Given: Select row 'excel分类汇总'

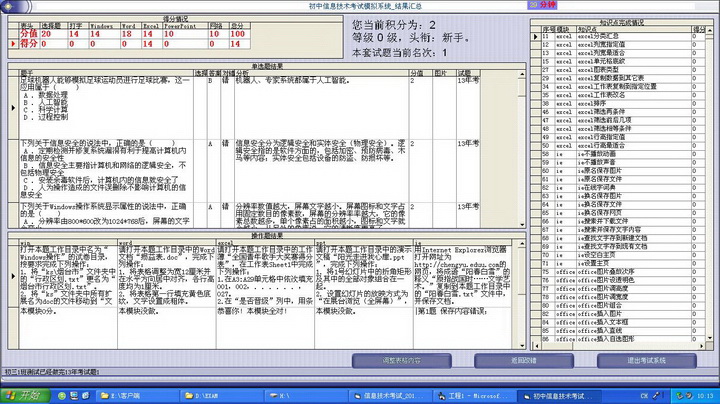Looking at the screenshot, I should point(618,36).
